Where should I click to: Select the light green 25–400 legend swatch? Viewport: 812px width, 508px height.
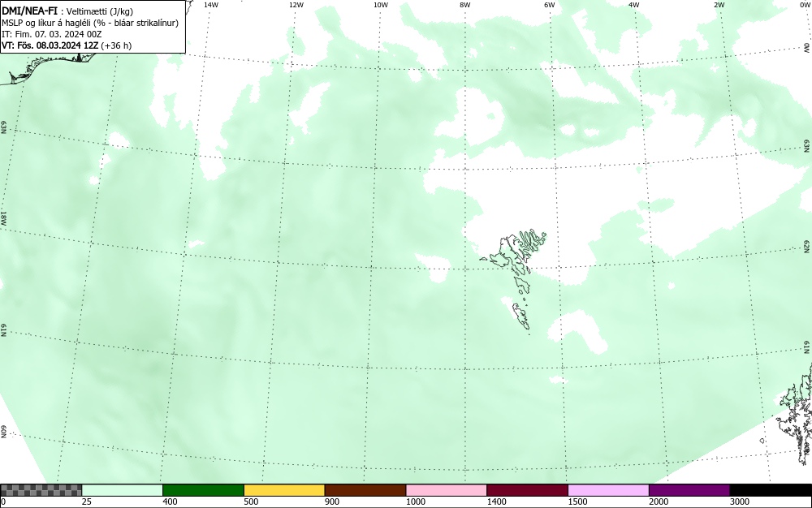[123, 490]
